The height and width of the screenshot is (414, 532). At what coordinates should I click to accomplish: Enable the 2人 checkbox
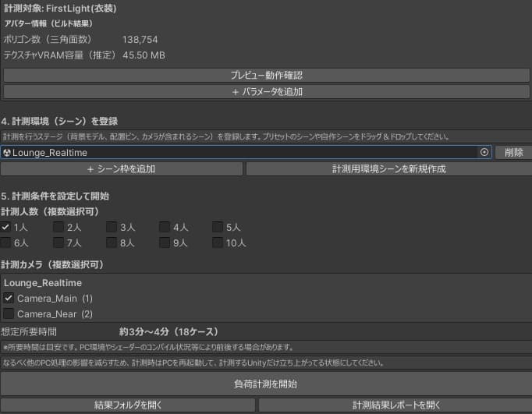[x=59, y=227]
